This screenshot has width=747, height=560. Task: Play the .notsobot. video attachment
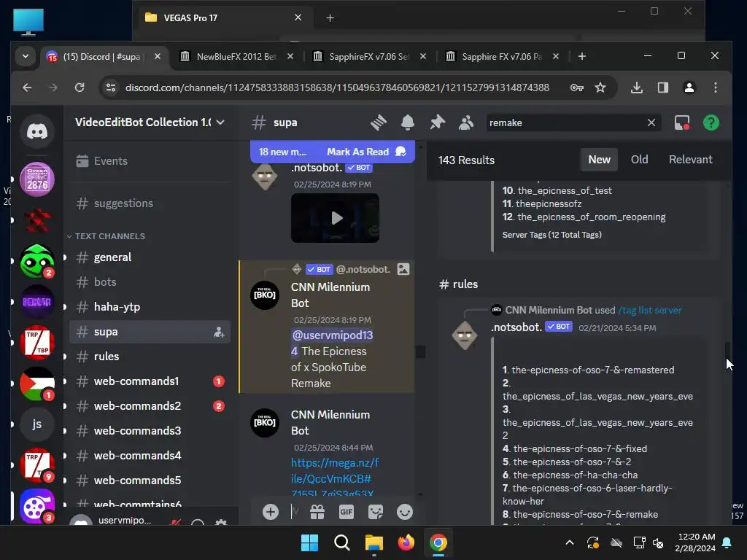pyautogui.click(x=336, y=218)
